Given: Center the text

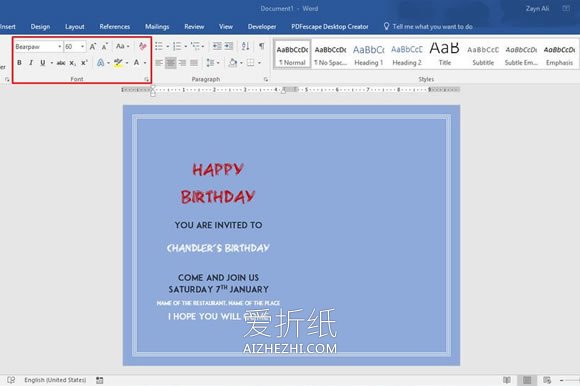Looking at the screenshot, I should [x=171, y=63].
